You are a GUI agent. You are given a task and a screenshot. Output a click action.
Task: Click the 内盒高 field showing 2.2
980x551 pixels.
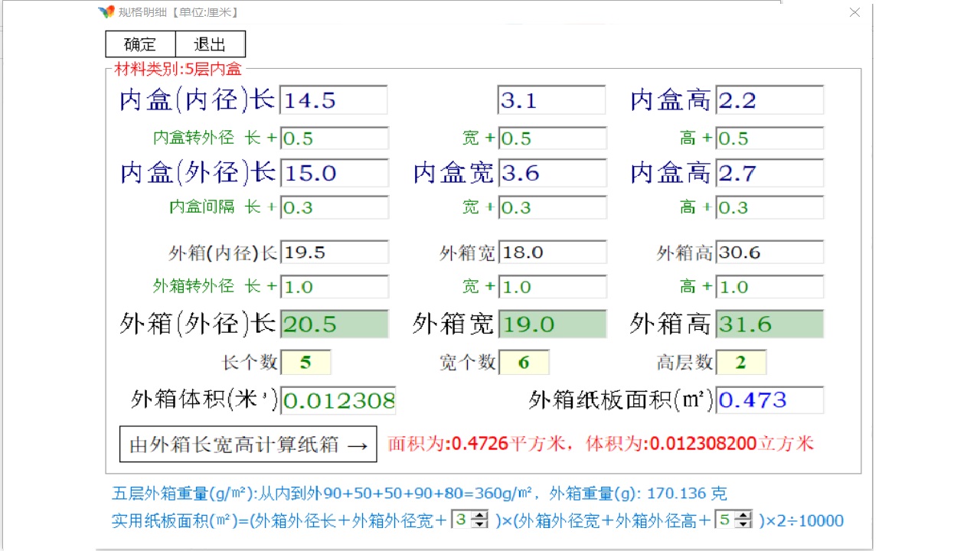tap(769, 99)
